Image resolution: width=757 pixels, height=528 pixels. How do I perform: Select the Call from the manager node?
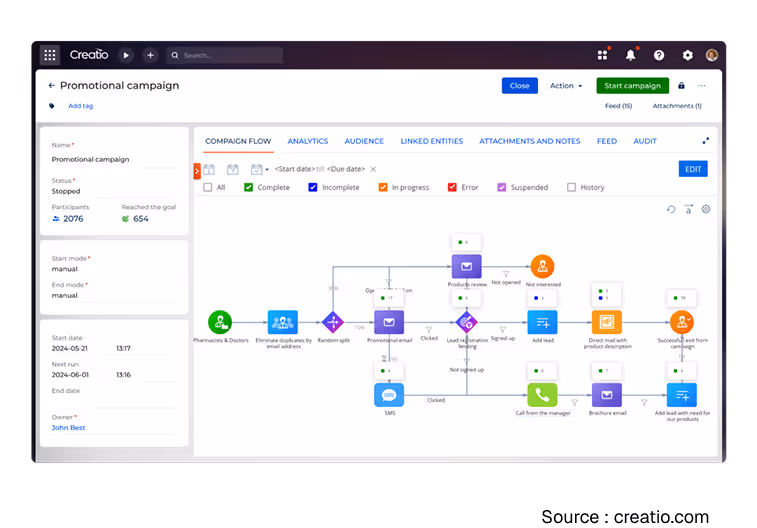click(x=543, y=395)
